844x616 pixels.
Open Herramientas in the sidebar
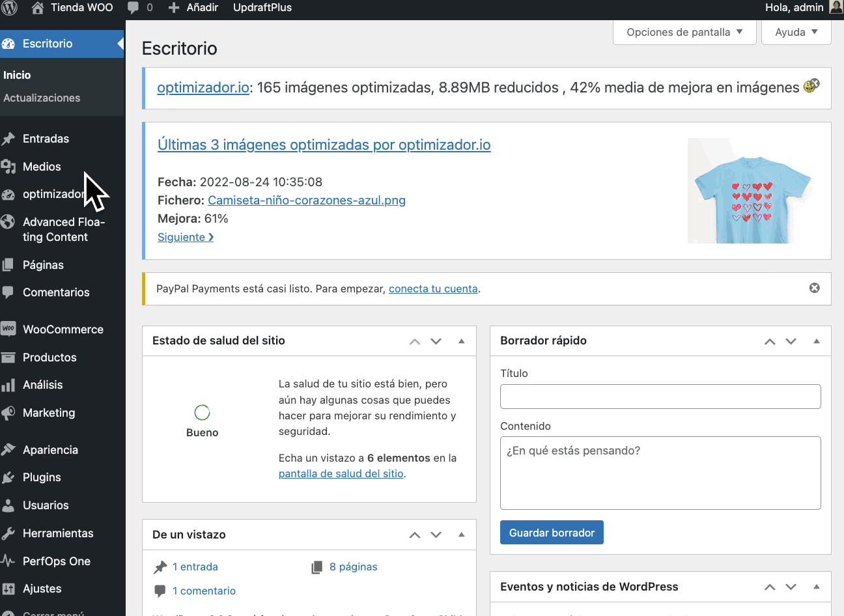pyautogui.click(x=58, y=533)
